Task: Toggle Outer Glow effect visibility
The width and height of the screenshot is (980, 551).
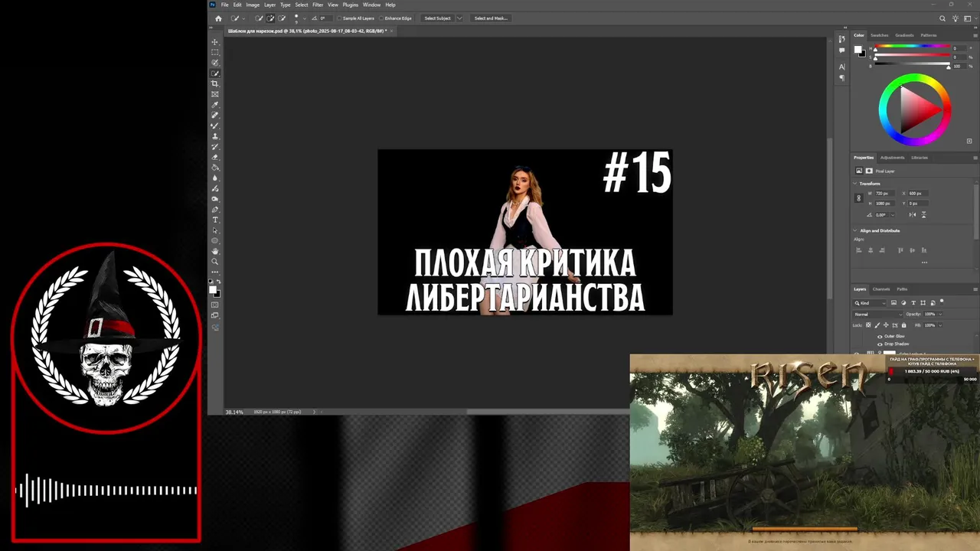Action: pyautogui.click(x=880, y=337)
